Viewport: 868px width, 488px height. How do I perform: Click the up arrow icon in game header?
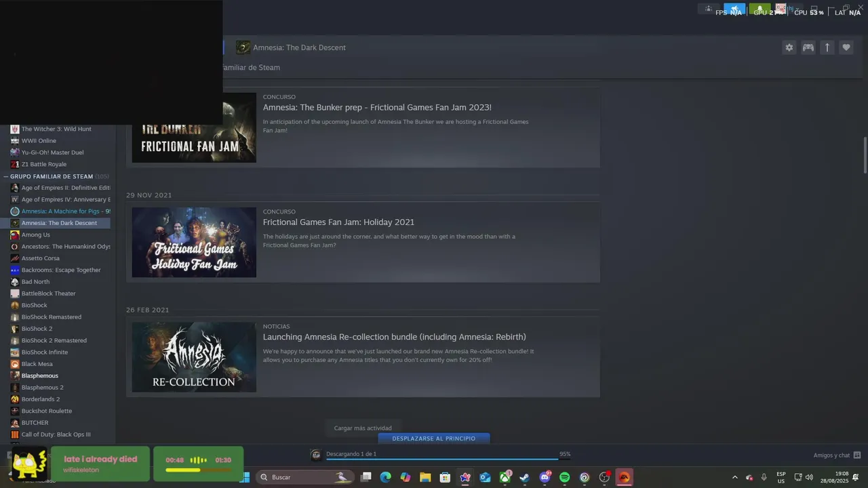(x=827, y=47)
